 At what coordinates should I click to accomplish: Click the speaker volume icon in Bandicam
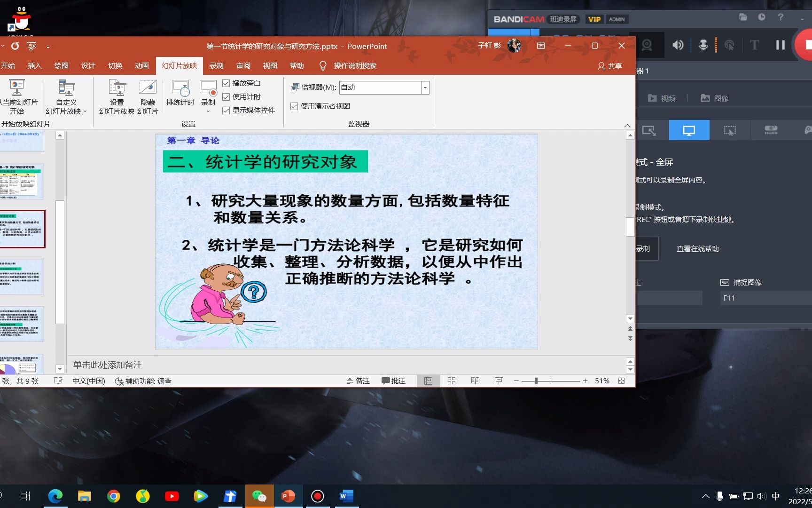point(677,45)
